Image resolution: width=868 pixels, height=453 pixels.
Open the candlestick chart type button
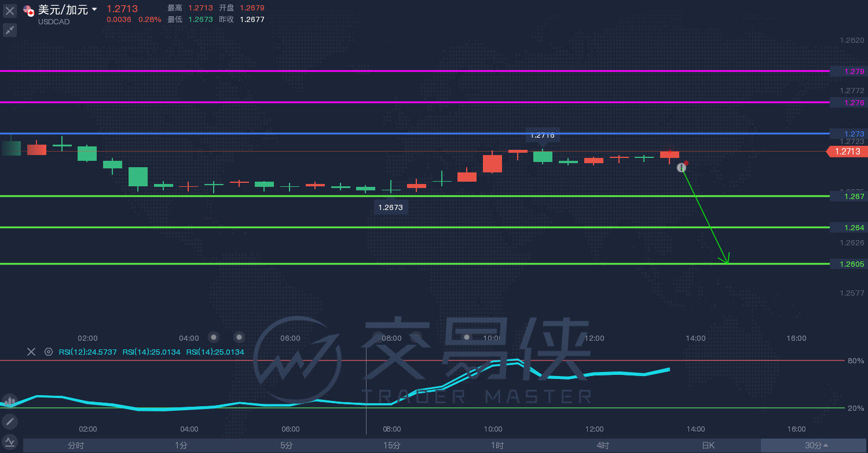[x=9, y=401]
